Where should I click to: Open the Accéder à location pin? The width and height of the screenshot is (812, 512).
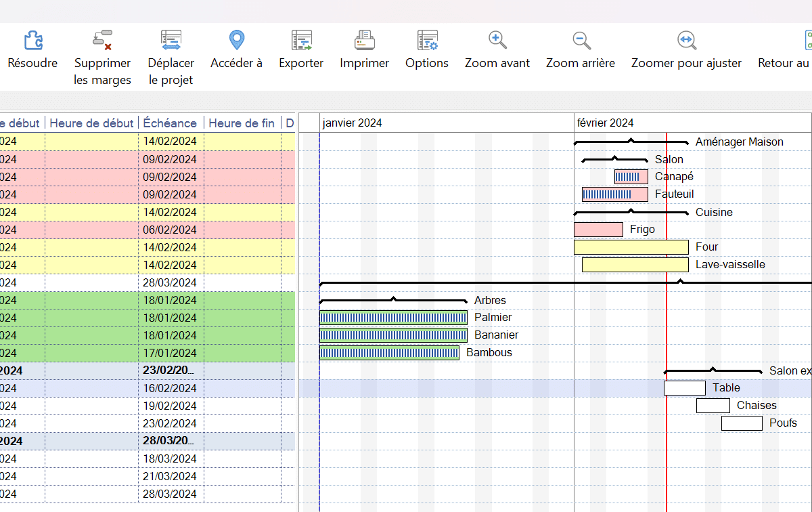pyautogui.click(x=236, y=41)
